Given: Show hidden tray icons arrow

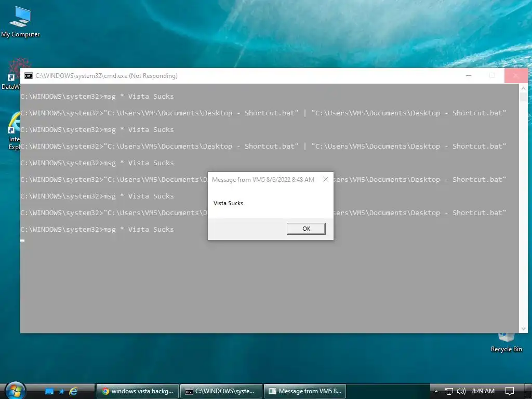Looking at the screenshot, I should click(x=436, y=391).
